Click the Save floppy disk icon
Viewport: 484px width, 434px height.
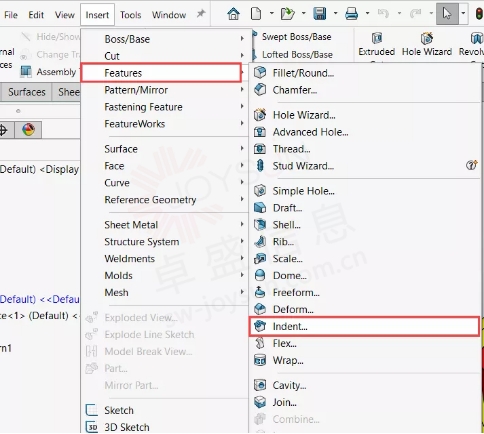pos(320,14)
